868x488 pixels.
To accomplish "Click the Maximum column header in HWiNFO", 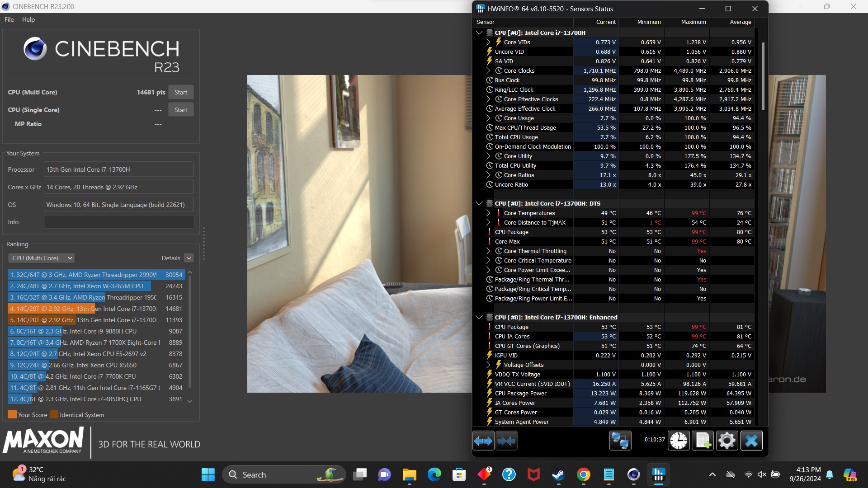I will point(687,22).
